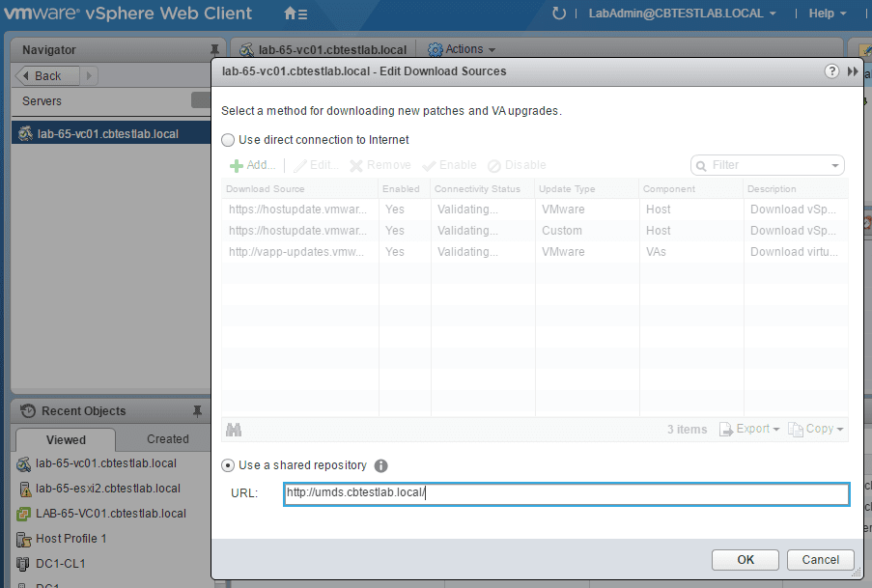Click the double-arrow expand icon in dialog
The width and height of the screenshot is (872, 588).
click(x=853, y=71)
